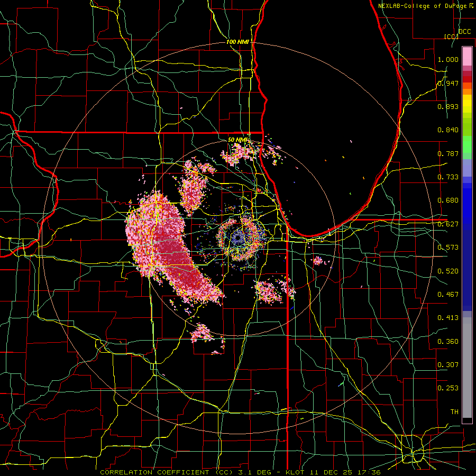Click the 0.947 scale value
This screenshot has width=476, height=476.
[x=448, y=83]
